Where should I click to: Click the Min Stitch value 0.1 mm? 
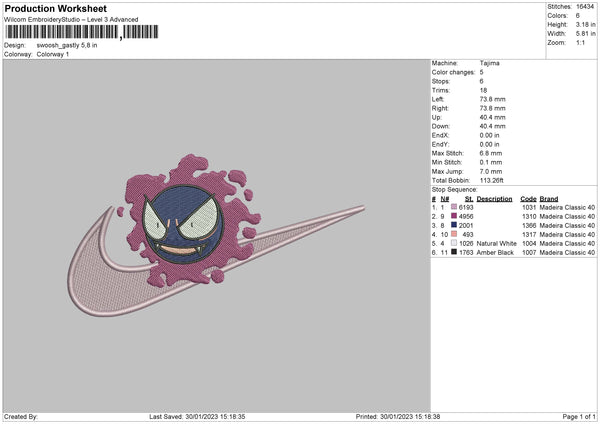(491, 162)
